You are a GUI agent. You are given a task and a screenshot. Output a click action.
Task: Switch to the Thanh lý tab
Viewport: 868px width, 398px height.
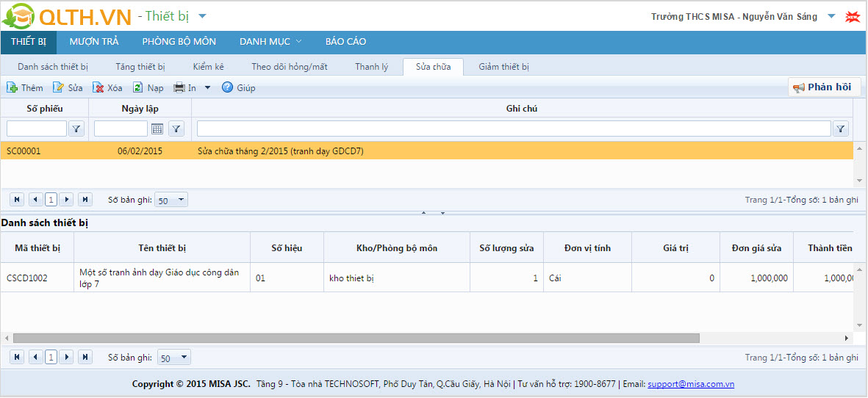(x=371, y=67)
